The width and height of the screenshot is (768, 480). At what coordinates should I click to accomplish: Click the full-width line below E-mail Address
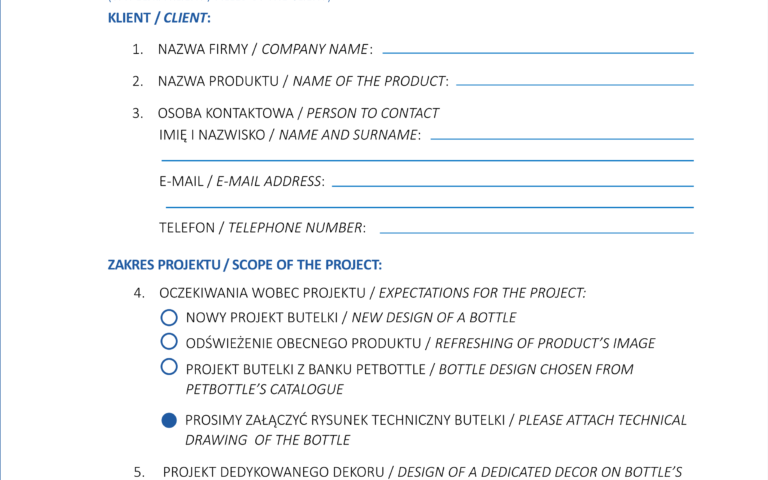pos(427,206)
